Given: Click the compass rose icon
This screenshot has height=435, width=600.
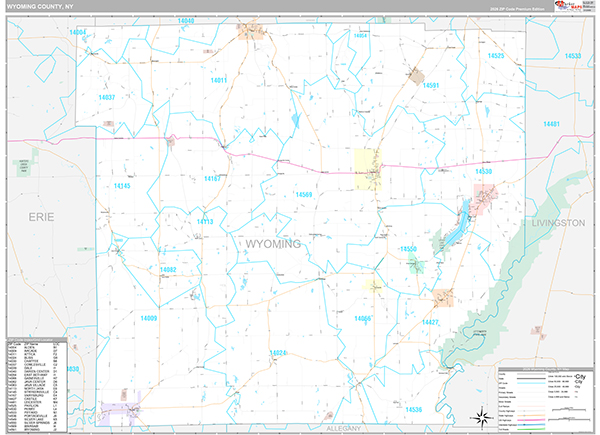Looking at the screenshot, I should [x=482, y=417].
